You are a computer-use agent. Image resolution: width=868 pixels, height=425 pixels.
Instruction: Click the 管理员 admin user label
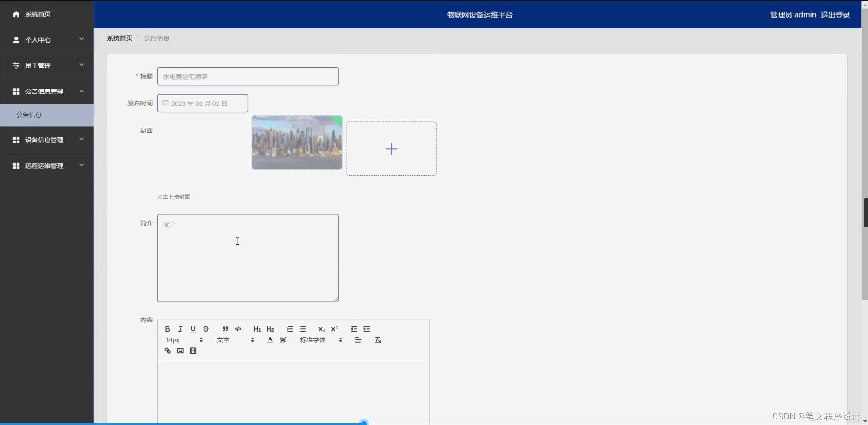tap(793, 15)
